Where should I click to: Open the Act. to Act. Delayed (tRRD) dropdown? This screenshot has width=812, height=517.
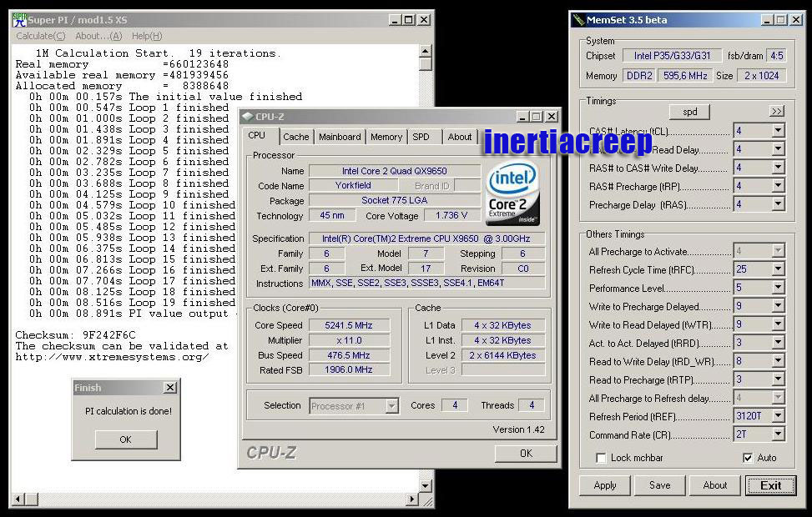point(778,342)
